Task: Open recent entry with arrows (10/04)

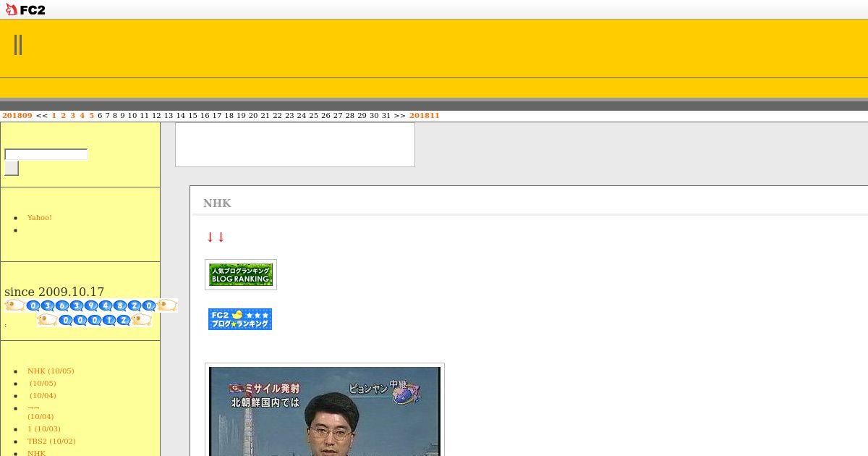Action: pos(41,412)
